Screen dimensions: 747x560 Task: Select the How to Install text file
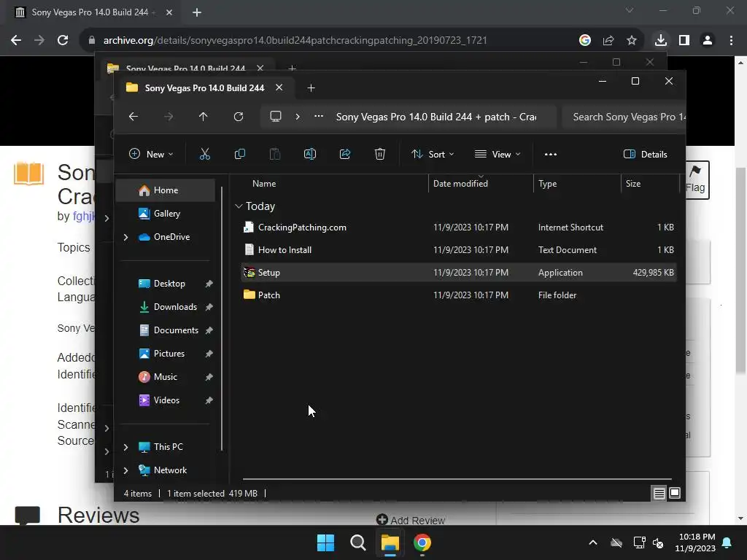tap(459, 249)
